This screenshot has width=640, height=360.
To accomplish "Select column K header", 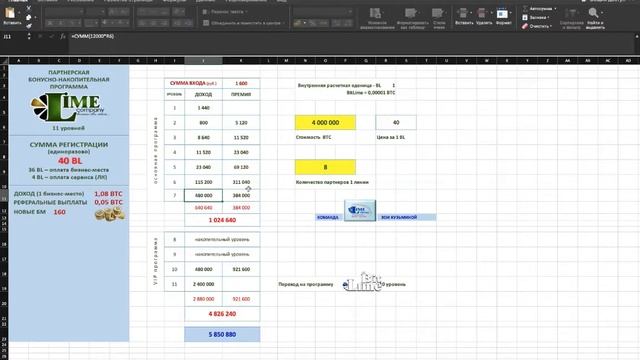I will pyautogui.click(x=241, y=60).
